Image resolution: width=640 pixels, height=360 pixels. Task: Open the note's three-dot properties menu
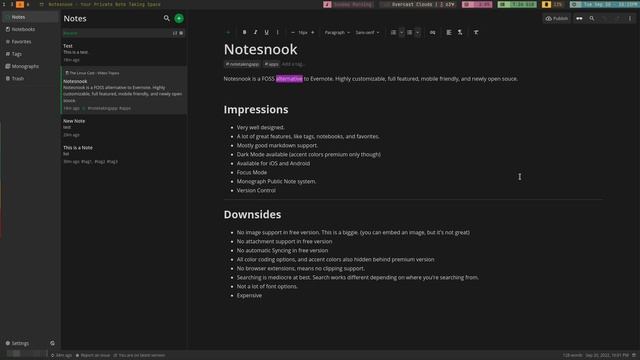click(x=630, y=18)
